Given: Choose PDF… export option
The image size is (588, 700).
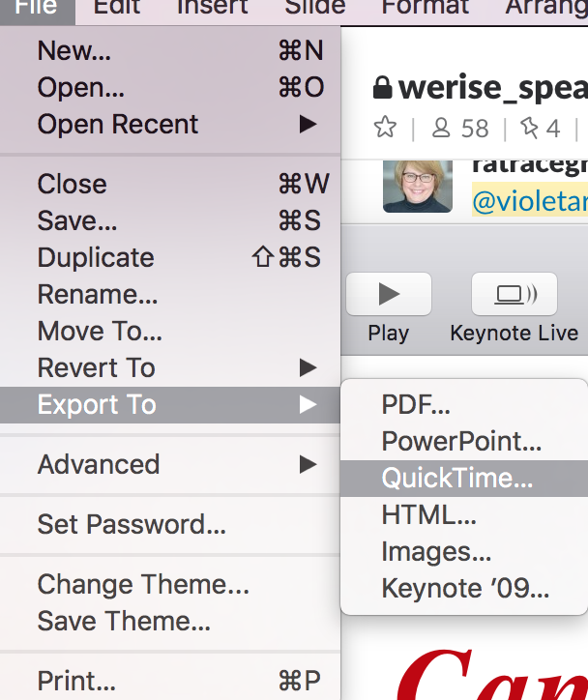Looking at the screenshot, I should (464, 405).
